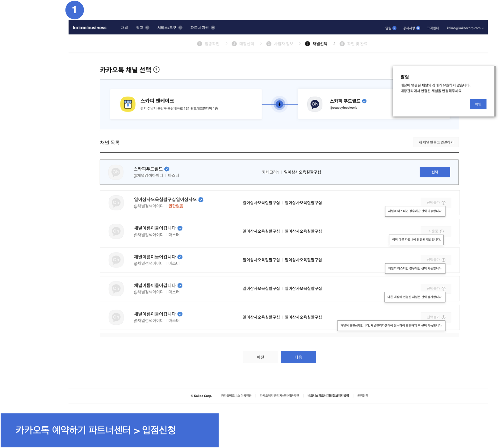This screenshot has width=499, height=448.
Task: Open 공지사항 in the header
Action: pos(411,28)
